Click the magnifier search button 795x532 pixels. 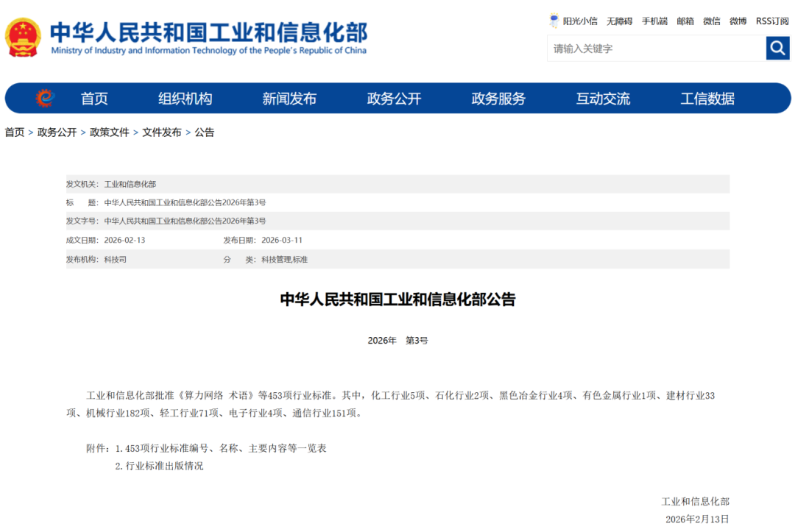click(777, 49)
